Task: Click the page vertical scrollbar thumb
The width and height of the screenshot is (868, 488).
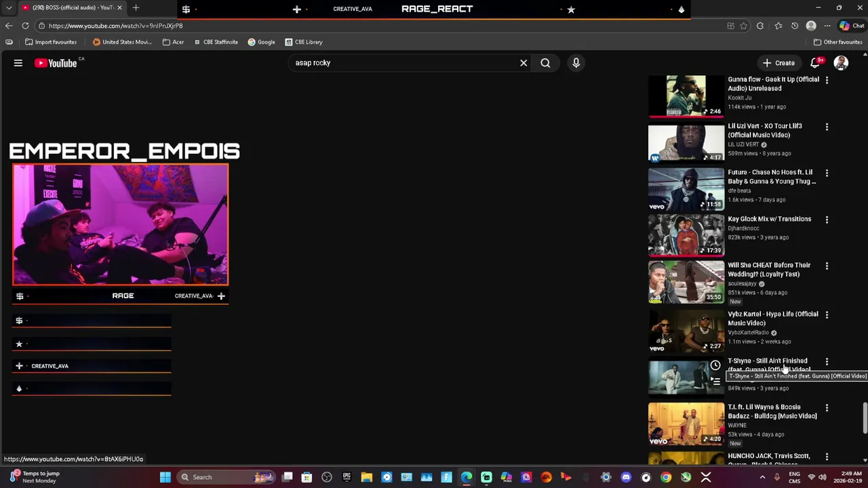Action: [865, 419]
